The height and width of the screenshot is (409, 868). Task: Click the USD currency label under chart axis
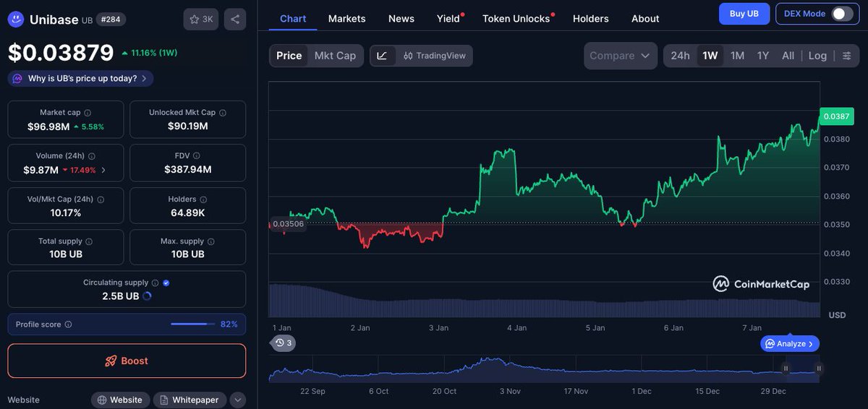(x=837, y=315)
